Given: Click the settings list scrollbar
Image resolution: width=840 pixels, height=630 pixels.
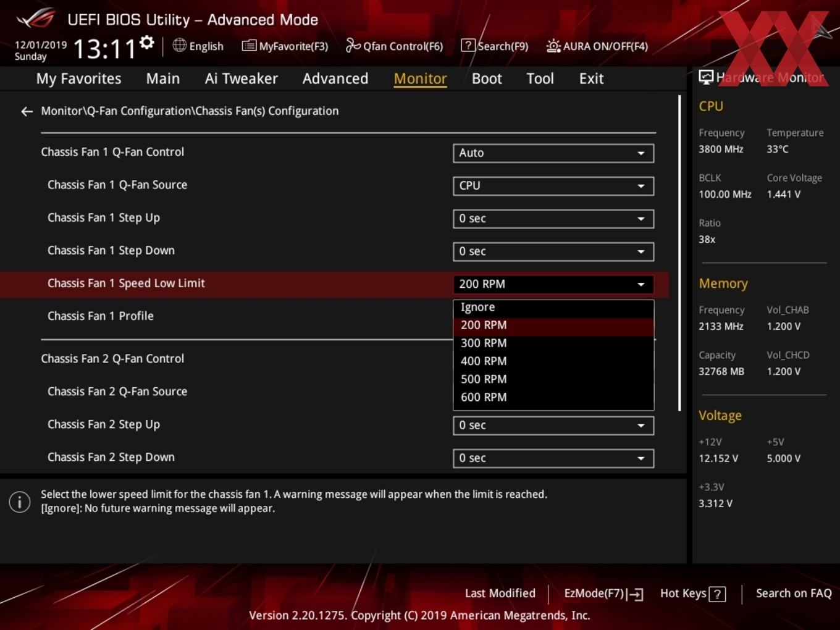Looking at the screenshot, I should [679, 253].
